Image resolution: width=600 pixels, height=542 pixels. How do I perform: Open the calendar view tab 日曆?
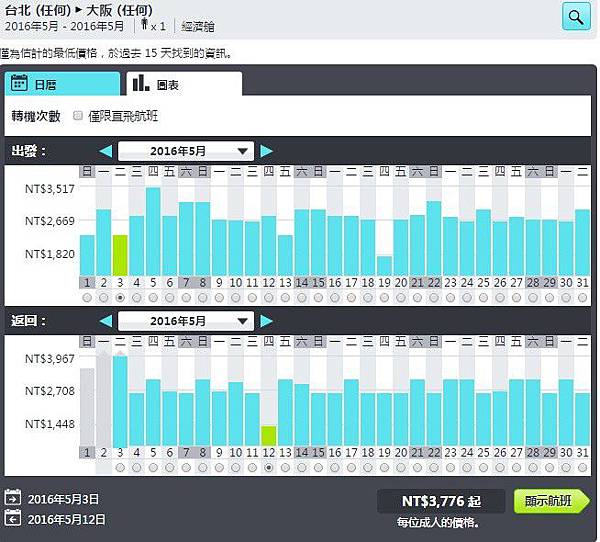pyautogui.click(x=62, y=84)
